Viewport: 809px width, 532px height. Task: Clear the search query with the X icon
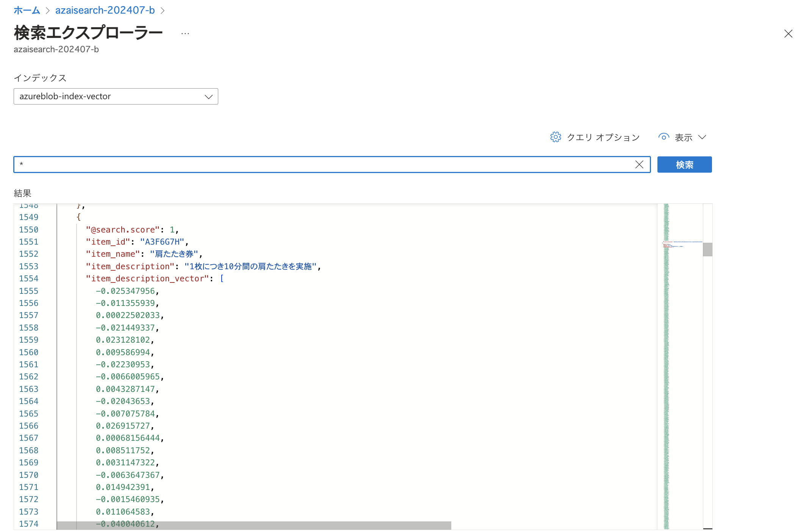[639, 164]
